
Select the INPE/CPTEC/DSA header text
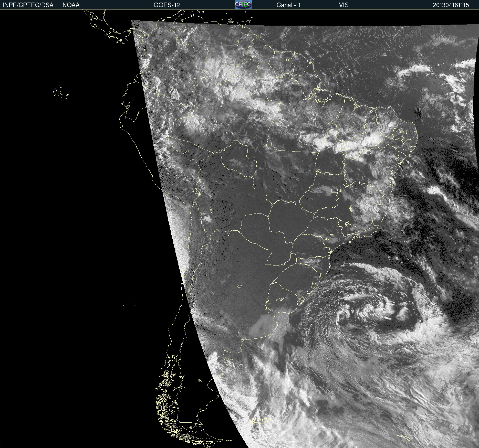coord(28,5)
